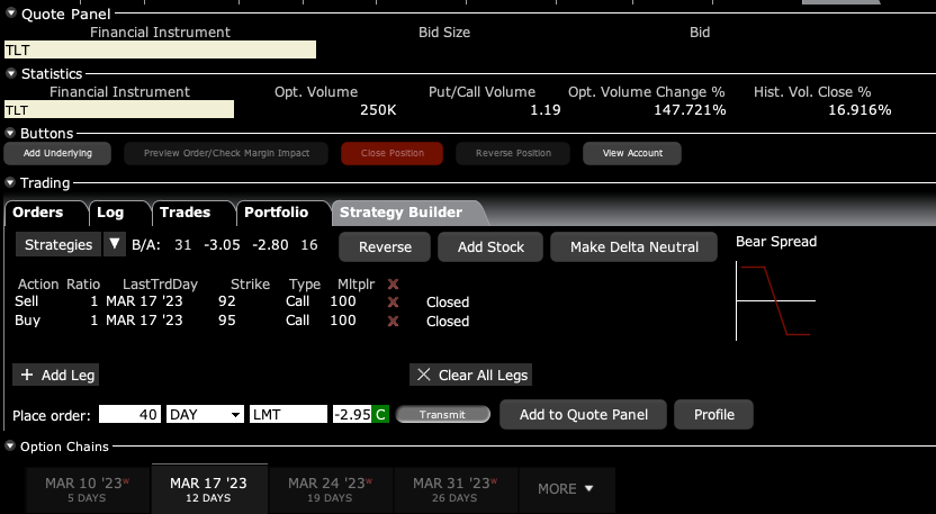Open the DAY time-in-force dropdown
This screenshot has height=514, width=936.
click(205, 414)
